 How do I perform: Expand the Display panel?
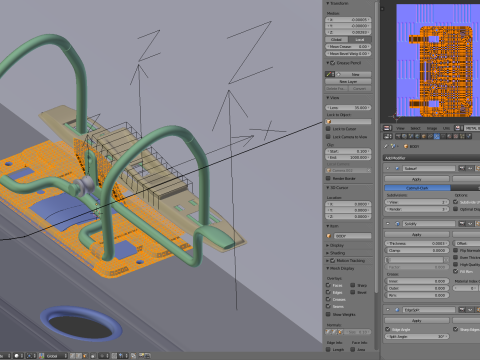click(x=328, y=245)
